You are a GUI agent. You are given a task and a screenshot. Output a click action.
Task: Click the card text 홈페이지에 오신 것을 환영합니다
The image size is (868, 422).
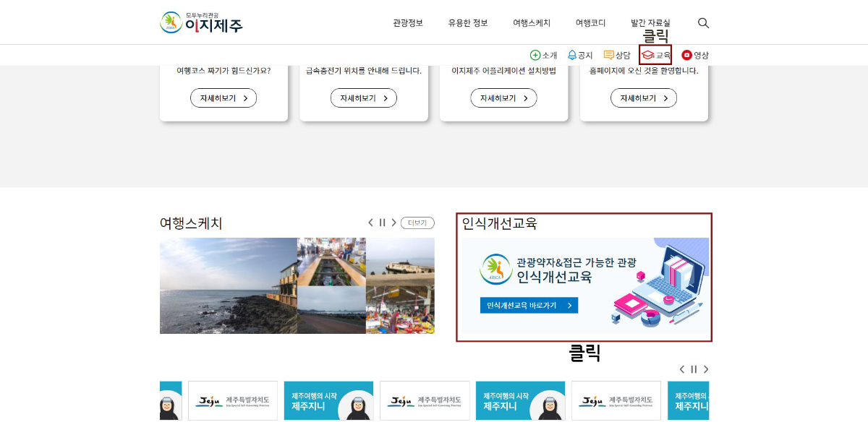point(644,71)
